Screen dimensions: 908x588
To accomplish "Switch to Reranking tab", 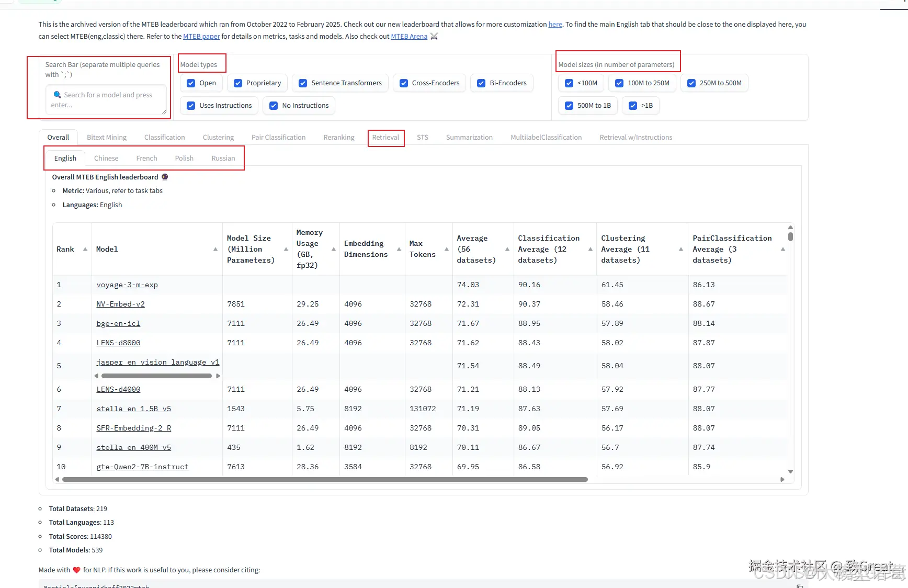I will (339, 138).
